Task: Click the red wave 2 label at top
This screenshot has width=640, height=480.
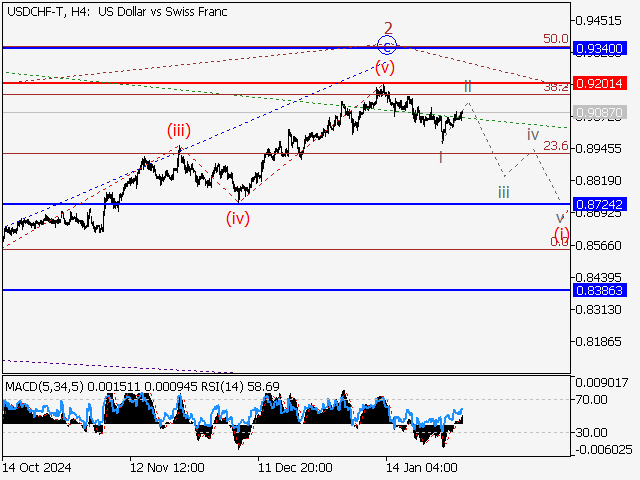Action: tap(387, 27)
